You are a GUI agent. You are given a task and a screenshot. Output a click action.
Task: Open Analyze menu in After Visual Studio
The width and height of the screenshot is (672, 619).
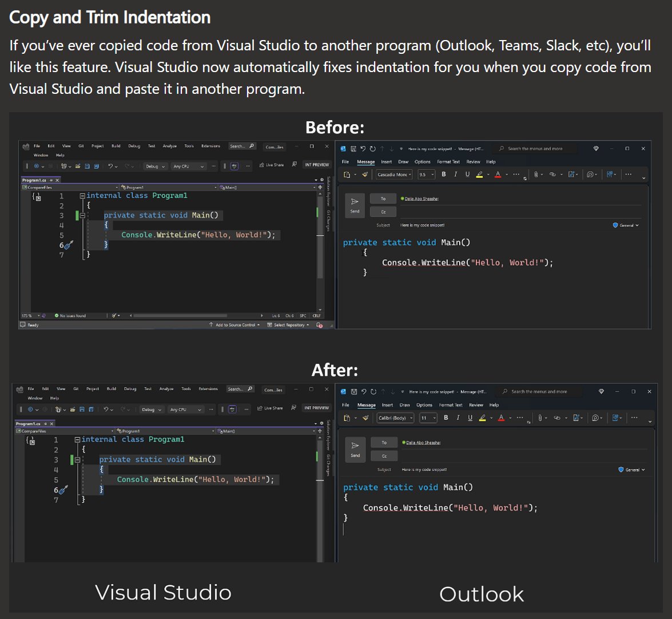pos(166,389)
